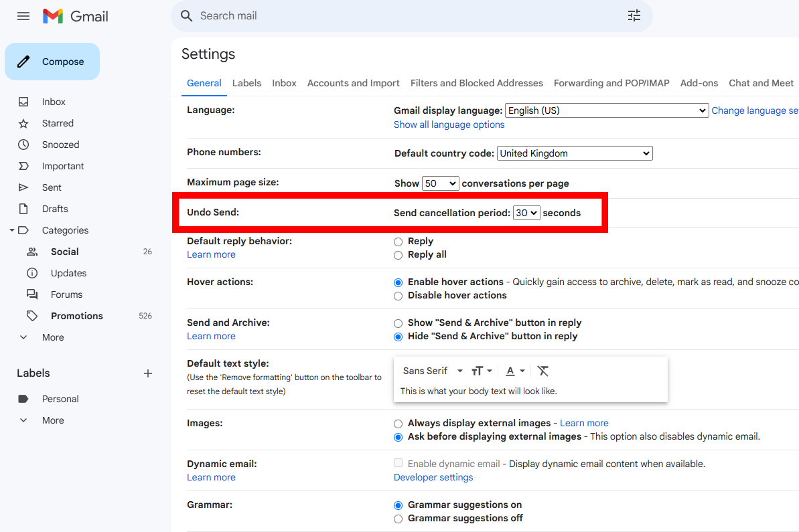799x532 pixels.
Task: Click Show all language options link
Action: [x=449, y=124]
